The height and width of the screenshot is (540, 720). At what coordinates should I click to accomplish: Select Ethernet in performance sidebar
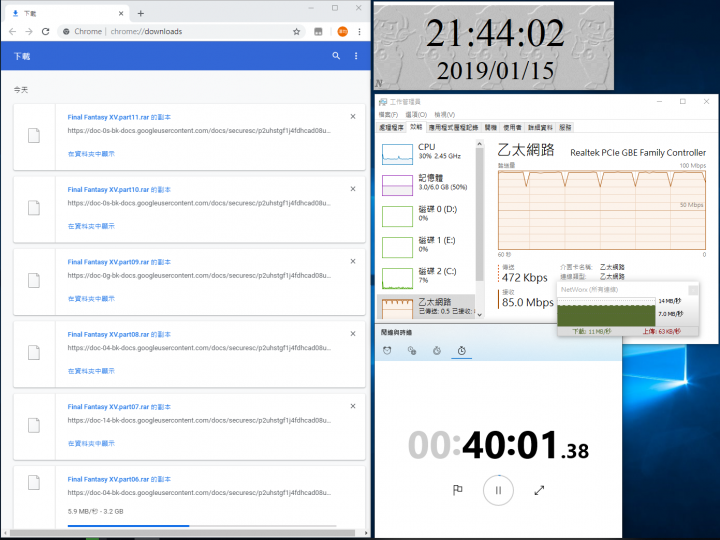(426, 306)
